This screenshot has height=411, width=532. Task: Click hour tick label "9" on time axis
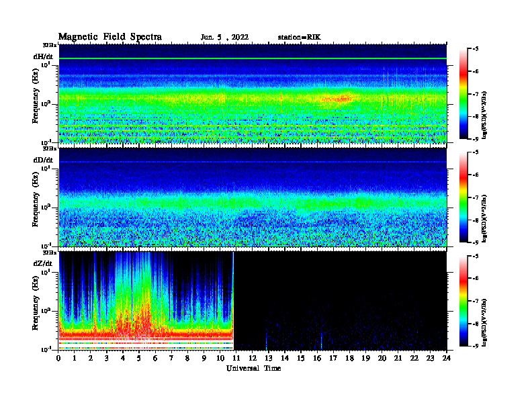[x=204, y=359]
